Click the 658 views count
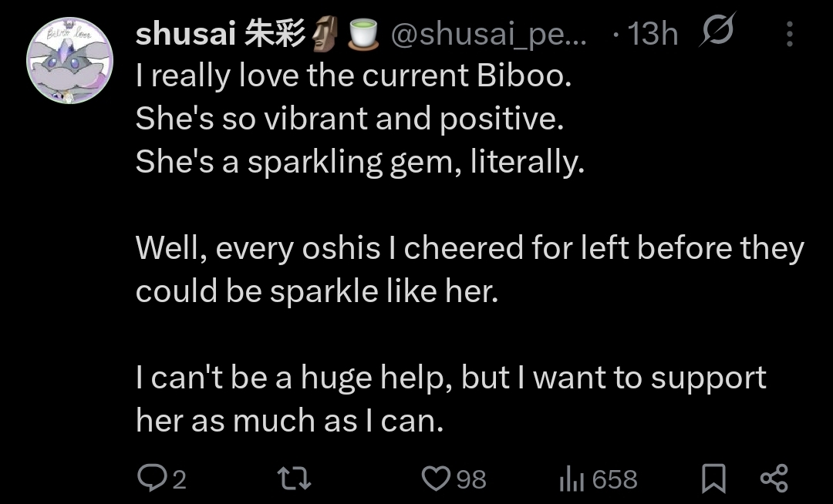Screen dimensions: 833x504 615,480
